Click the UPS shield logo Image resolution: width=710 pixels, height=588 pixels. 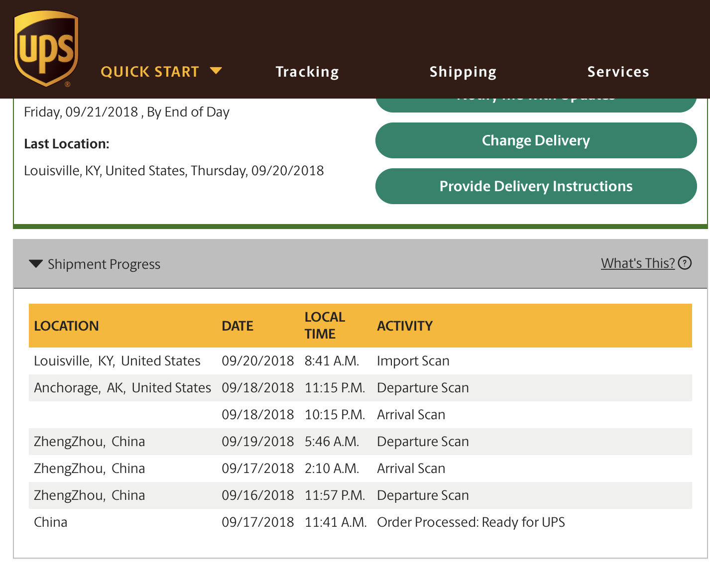tap(46, 49)
